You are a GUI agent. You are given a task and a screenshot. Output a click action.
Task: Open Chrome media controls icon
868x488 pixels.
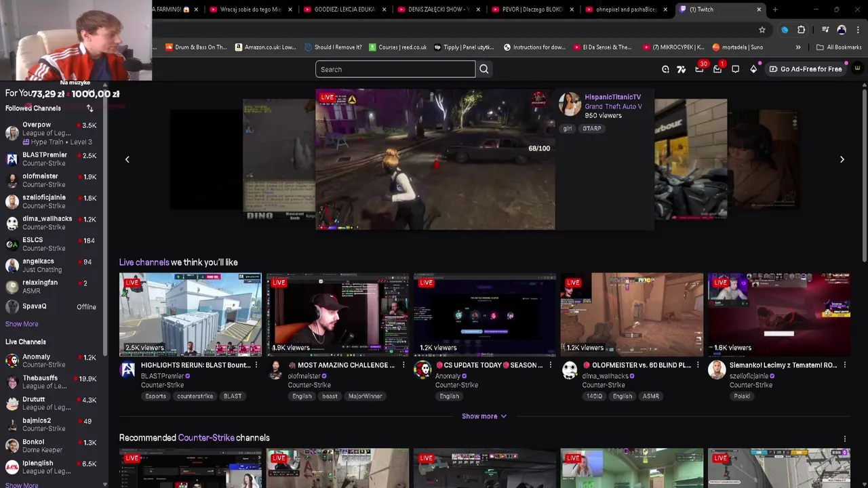coord(825,30)
